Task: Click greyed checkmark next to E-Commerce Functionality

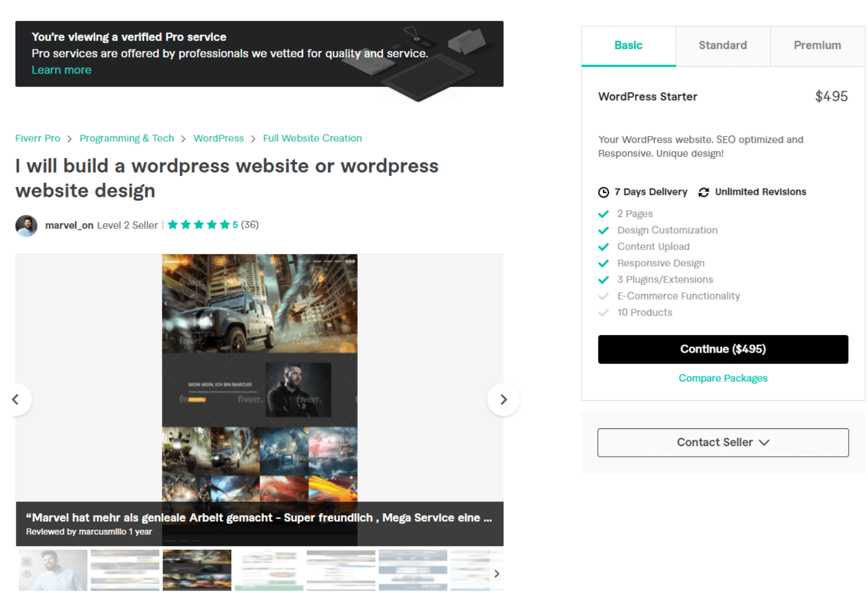Action: click(604, 297)
